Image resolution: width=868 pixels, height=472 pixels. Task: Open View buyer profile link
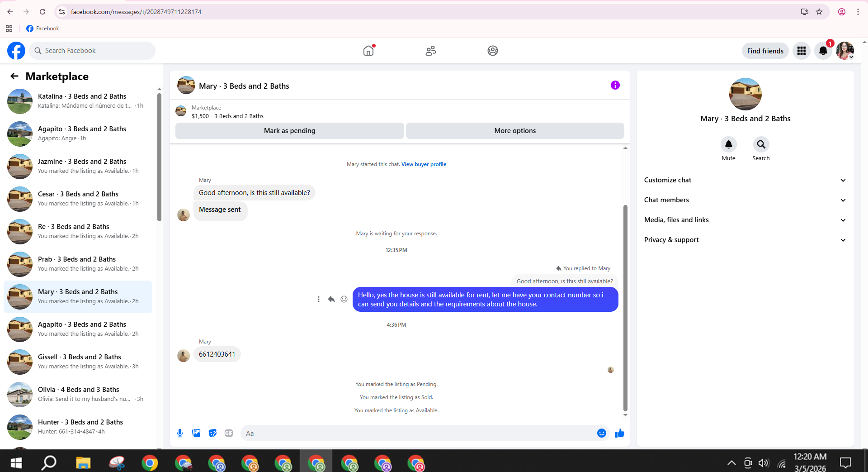424,164
